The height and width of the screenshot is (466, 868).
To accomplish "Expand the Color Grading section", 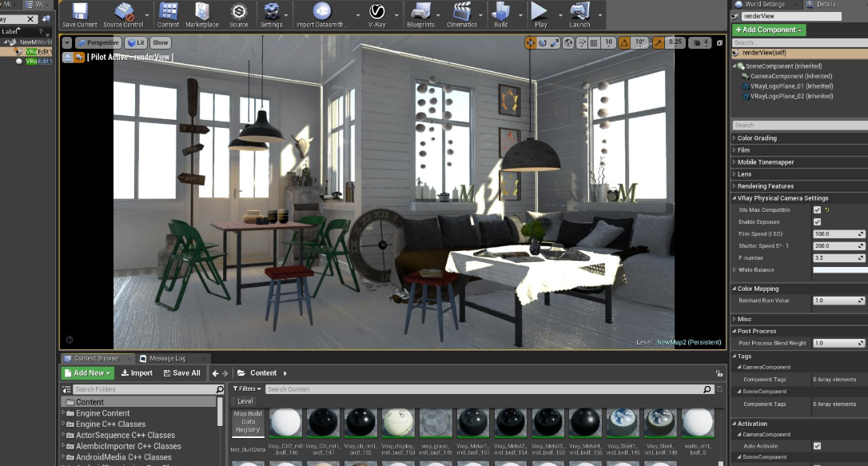I will click(756, 138).
